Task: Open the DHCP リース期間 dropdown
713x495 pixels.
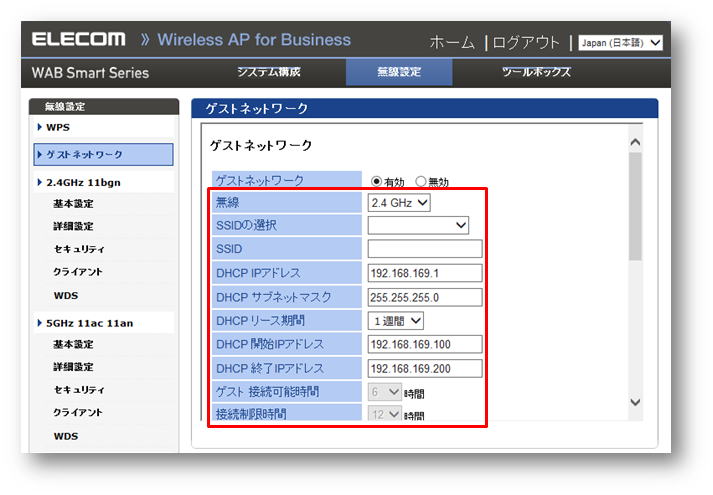Action: point(396,321)
